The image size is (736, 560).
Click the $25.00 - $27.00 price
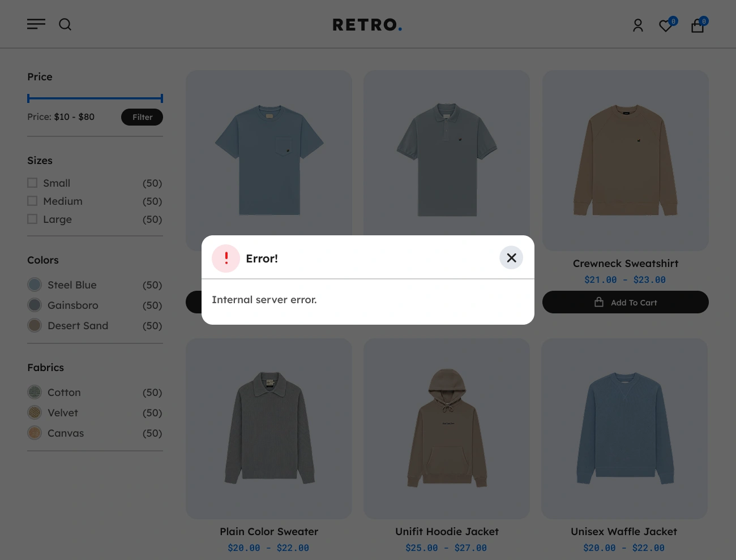click(446, 548)
